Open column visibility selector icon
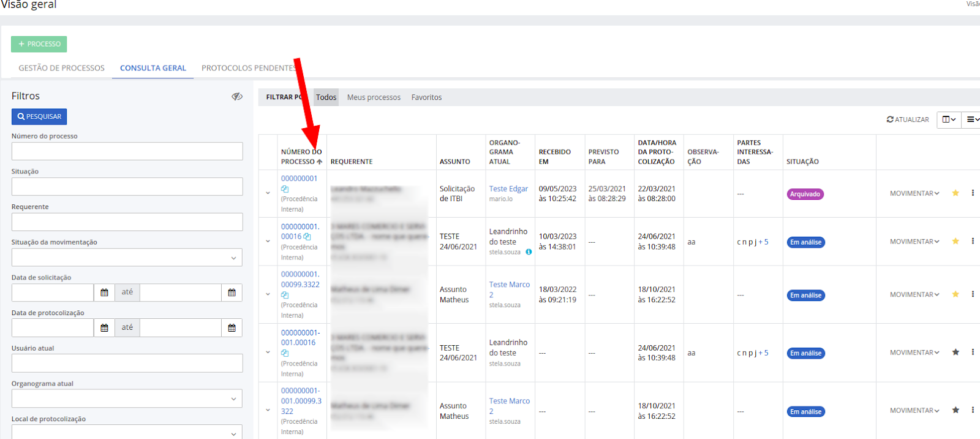Image resolution: width=980 pixels, height=439 pixels. pyautogui.click(x=949, y=120)
